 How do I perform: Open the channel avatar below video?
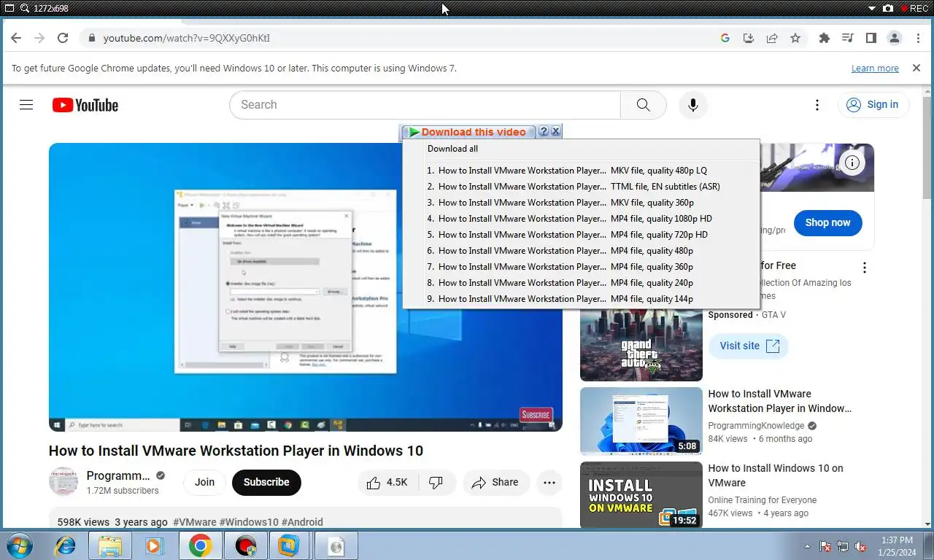pyautogui.click(x=63, y=482)
